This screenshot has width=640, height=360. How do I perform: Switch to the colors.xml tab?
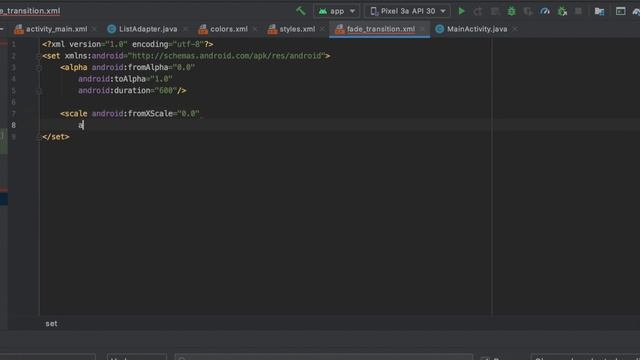(x=229, y=29)
